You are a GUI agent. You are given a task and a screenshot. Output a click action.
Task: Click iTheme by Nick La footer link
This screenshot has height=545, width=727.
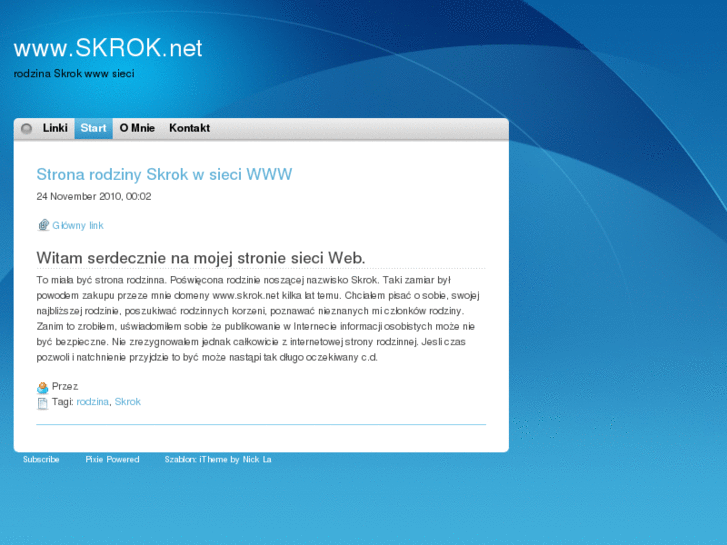click(235, 459)
